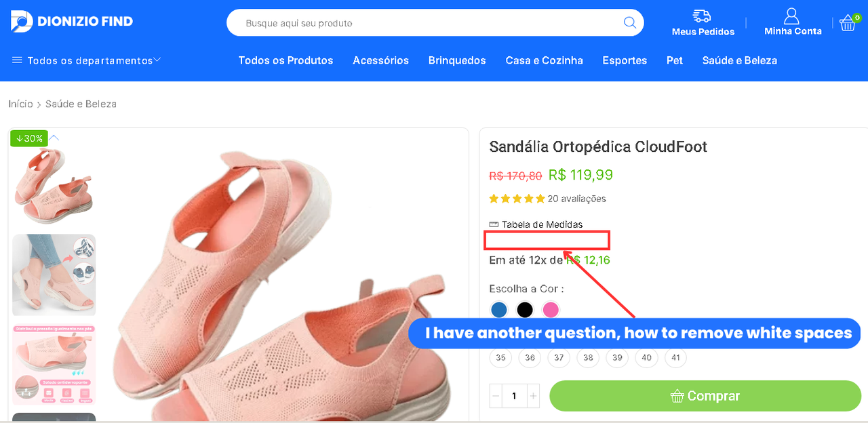
Task: Click the search magnifier icon
Action: click(629, 23)
